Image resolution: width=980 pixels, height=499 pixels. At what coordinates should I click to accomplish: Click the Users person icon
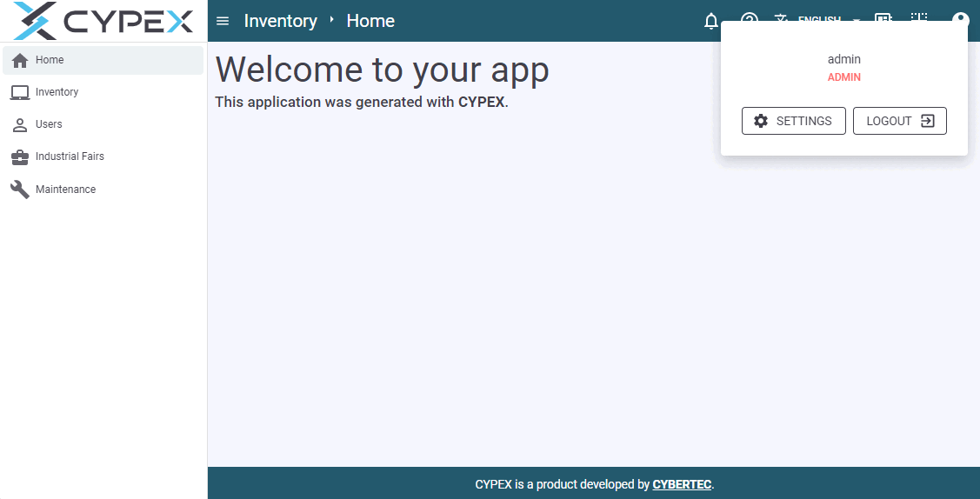(20, 124)
